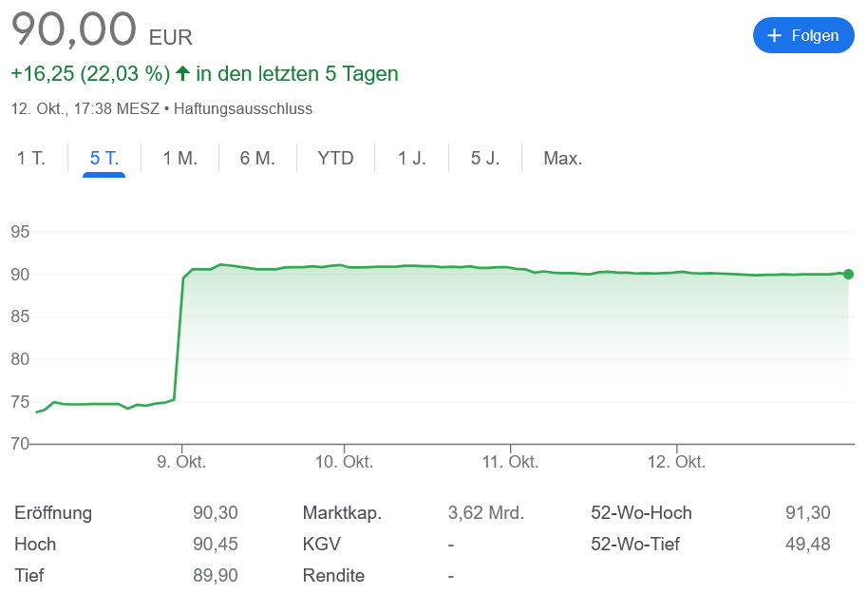The width and height of the screenshot is (868, 594).
Task: Switch to the 1 T. time range
Action: tap(31, 159)
